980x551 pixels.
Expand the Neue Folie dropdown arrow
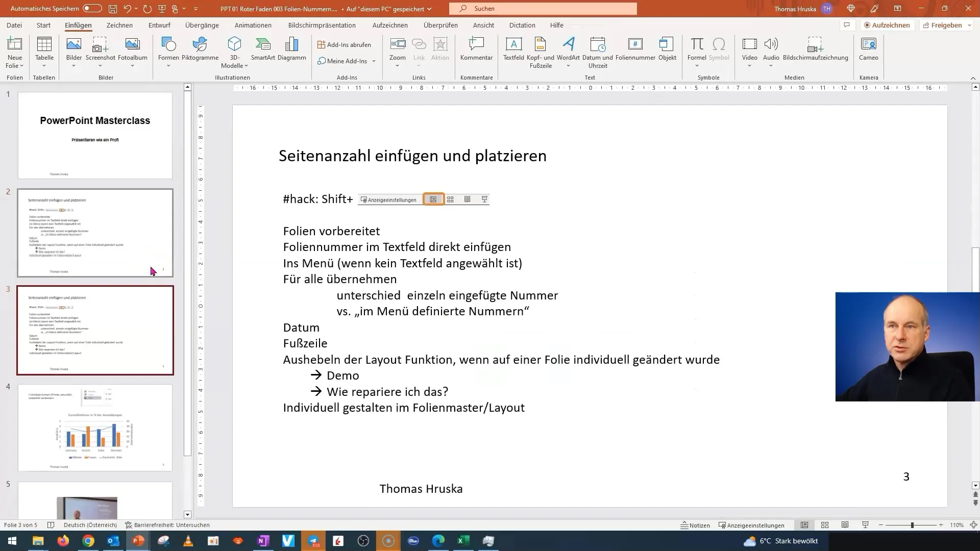tap(21, 66)
